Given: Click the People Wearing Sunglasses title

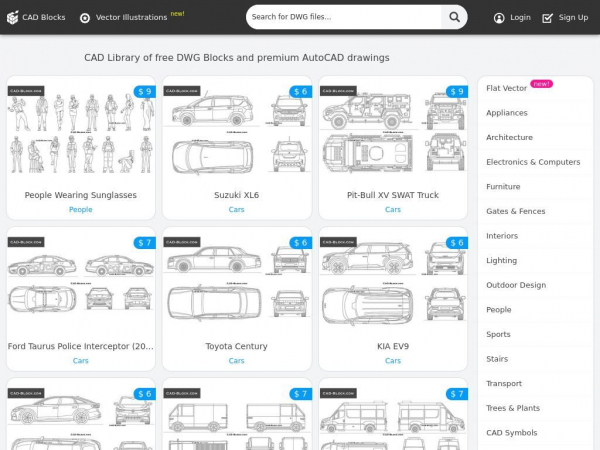Looking at the screenshot, I should click(x=81, y=195).
